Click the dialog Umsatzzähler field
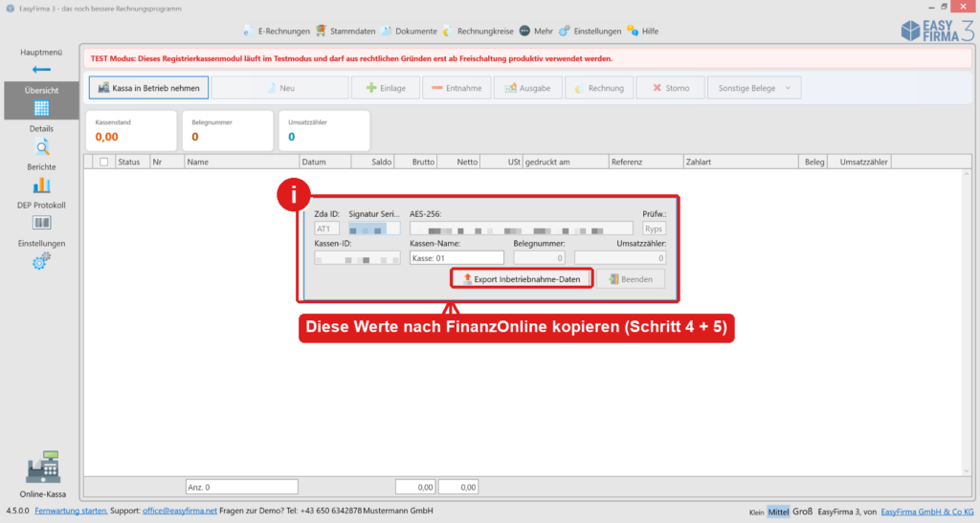This screenshot has height=523, width=980. pyautogui.click(x=620, y=258)
